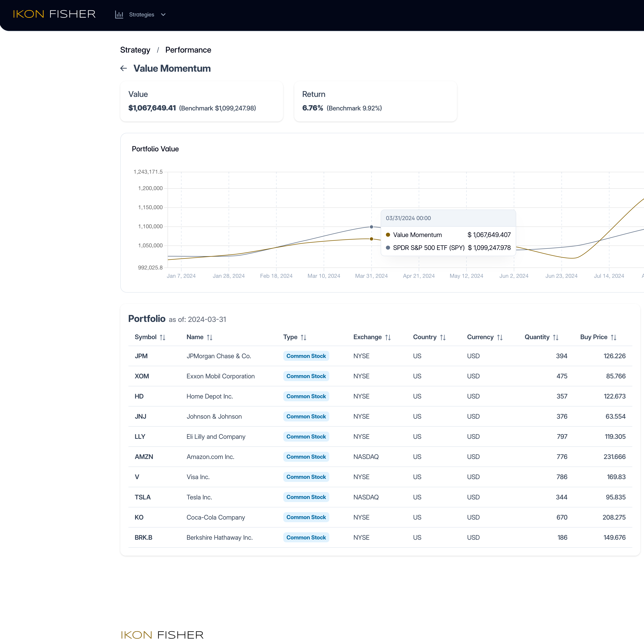
Task: Click the back arrow beside Value Momentum
Action: 124,68
